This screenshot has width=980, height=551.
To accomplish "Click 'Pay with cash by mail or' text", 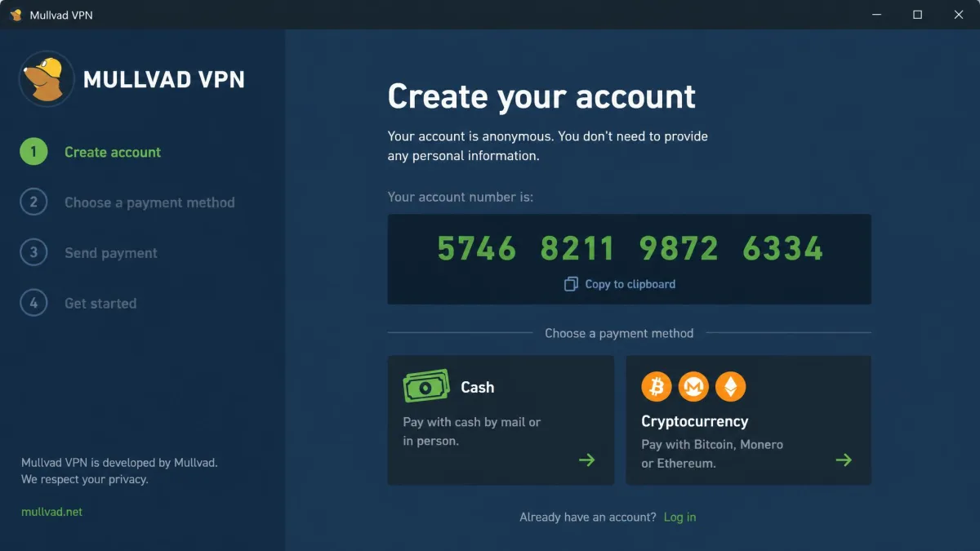I will [x=472, y=422].
